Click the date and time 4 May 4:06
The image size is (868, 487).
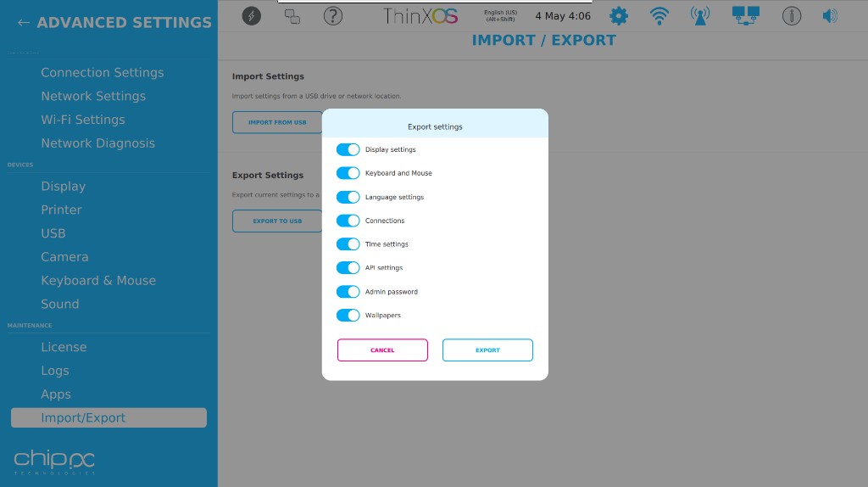point(563,16)
